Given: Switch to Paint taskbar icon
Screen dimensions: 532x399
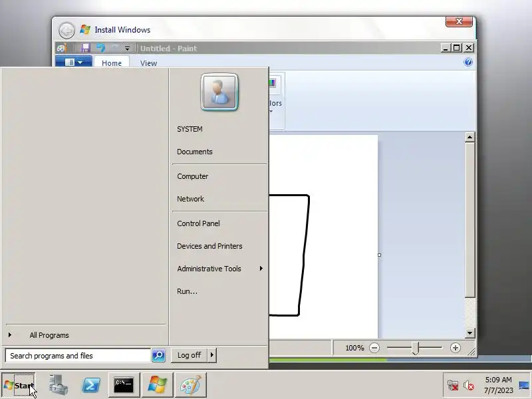Looking at the screenshot, I should (190, 385).
